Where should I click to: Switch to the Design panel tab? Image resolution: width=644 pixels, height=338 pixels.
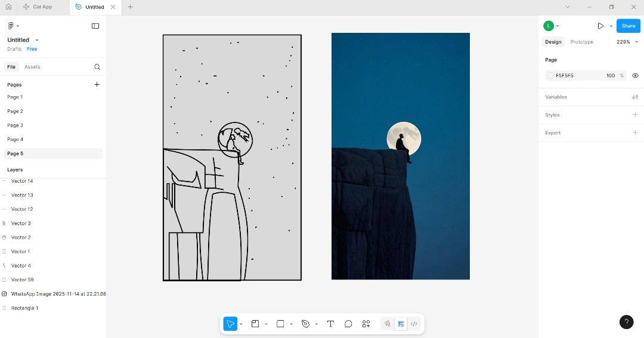point(553,42)
